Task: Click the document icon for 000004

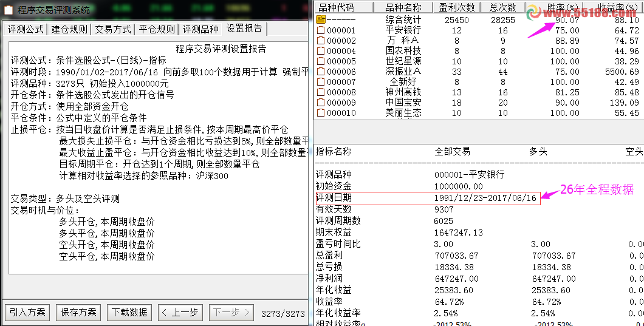Action: coord(321,50)
